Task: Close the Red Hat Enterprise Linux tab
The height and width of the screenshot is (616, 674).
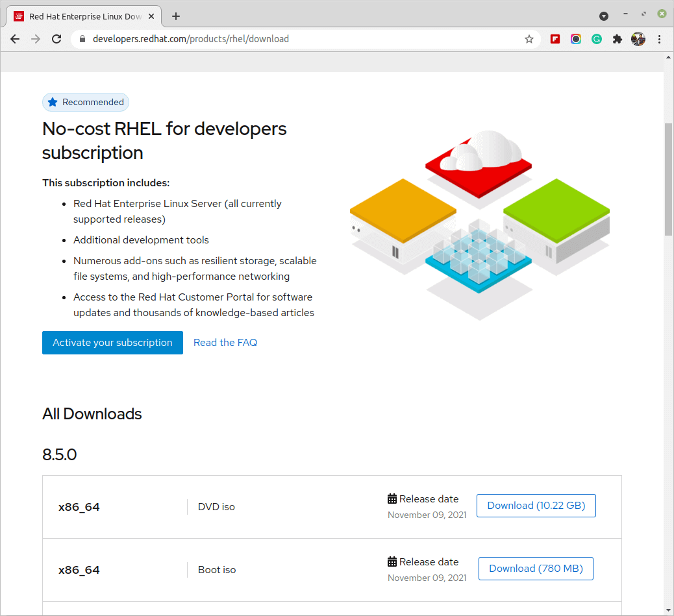Action: coord(151,16)
